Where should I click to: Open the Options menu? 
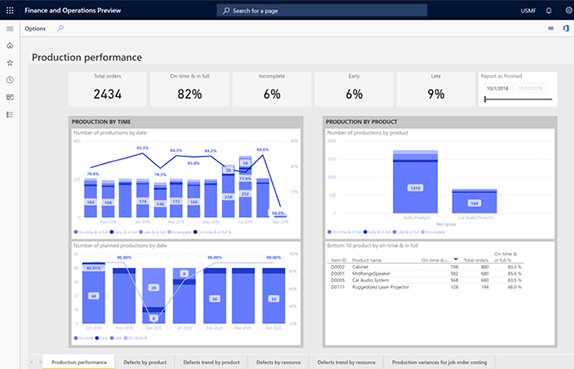click(x=35, y=29)
